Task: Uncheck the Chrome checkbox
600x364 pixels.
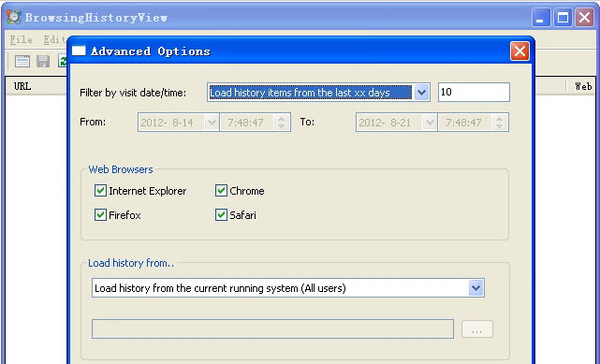Action: point(221,190)
